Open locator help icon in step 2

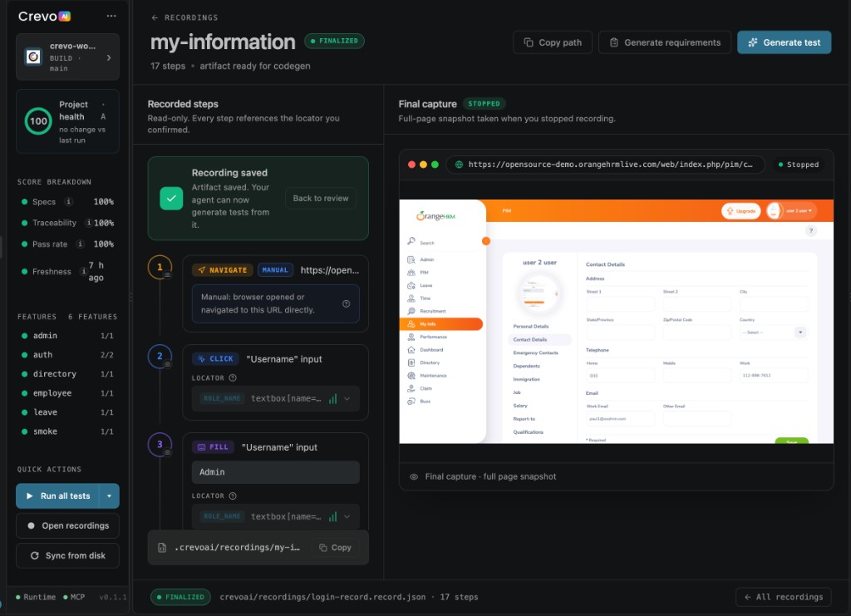pyautogui.click(x=233, y=377)
